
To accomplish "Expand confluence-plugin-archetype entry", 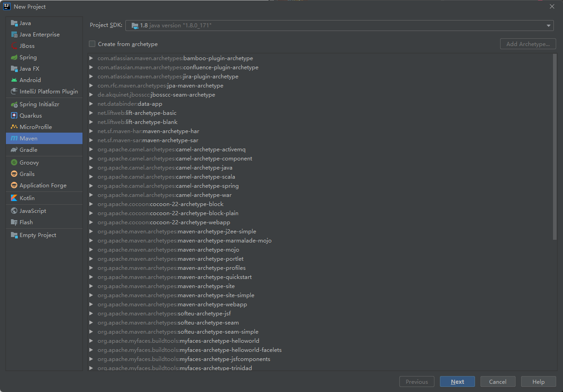I will 91,67.
